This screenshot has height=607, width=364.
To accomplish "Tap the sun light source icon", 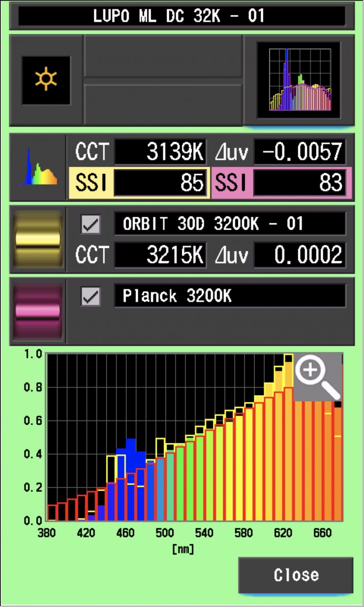I will (46, 80).
